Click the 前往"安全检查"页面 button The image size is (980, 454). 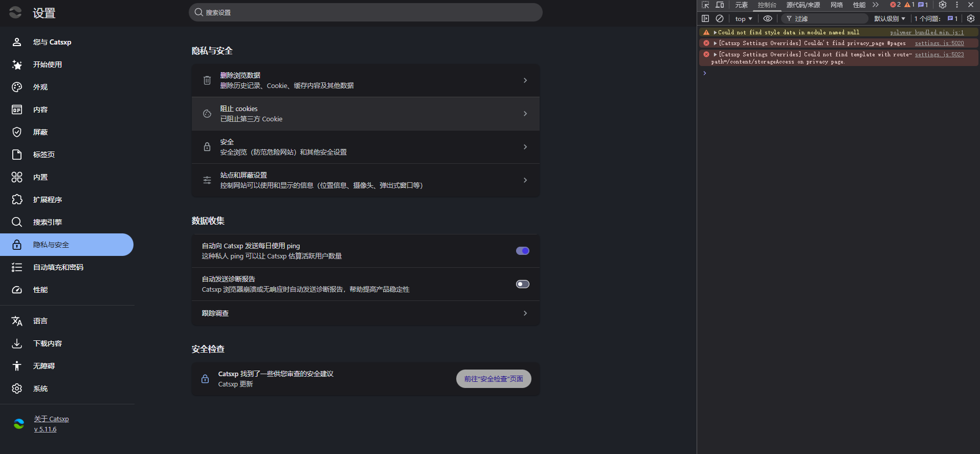click(x=494, y=379)
